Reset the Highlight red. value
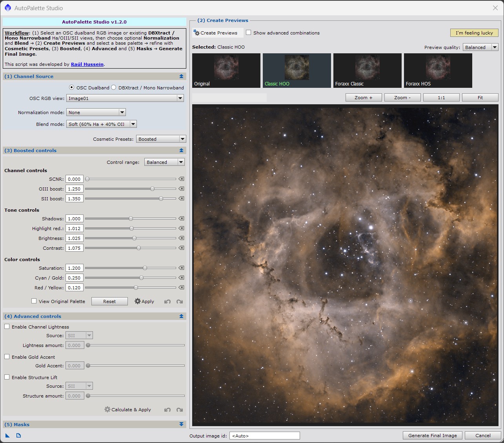This screenshot has height=443, width=504. [181, 228]
